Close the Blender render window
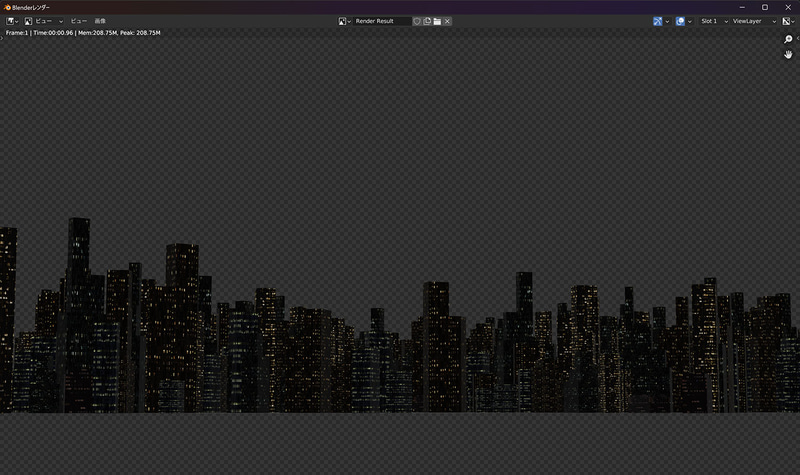This screenshot has width=800, height=475. coord(788,7)
